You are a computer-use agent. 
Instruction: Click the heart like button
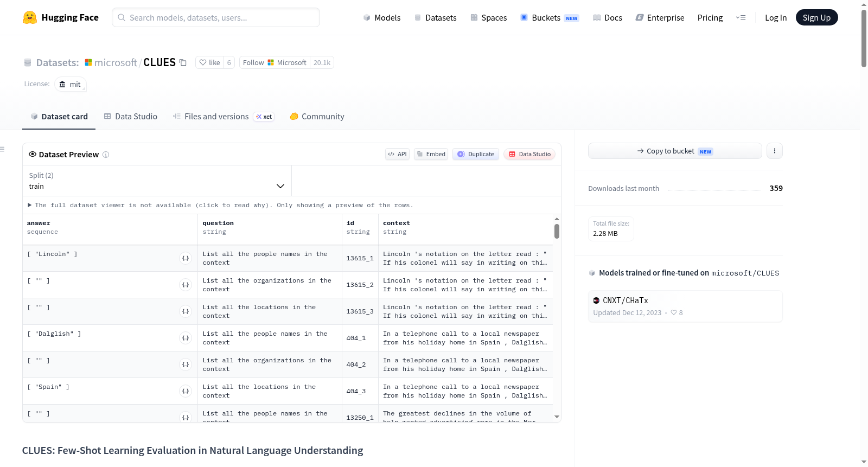pyautogui.click(x=209, y=63)
